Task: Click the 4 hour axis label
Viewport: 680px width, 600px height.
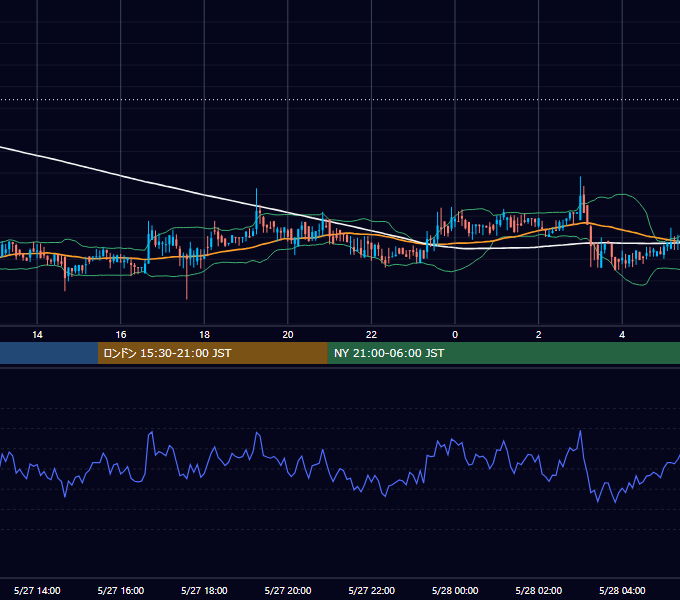Action: (622, 335)
